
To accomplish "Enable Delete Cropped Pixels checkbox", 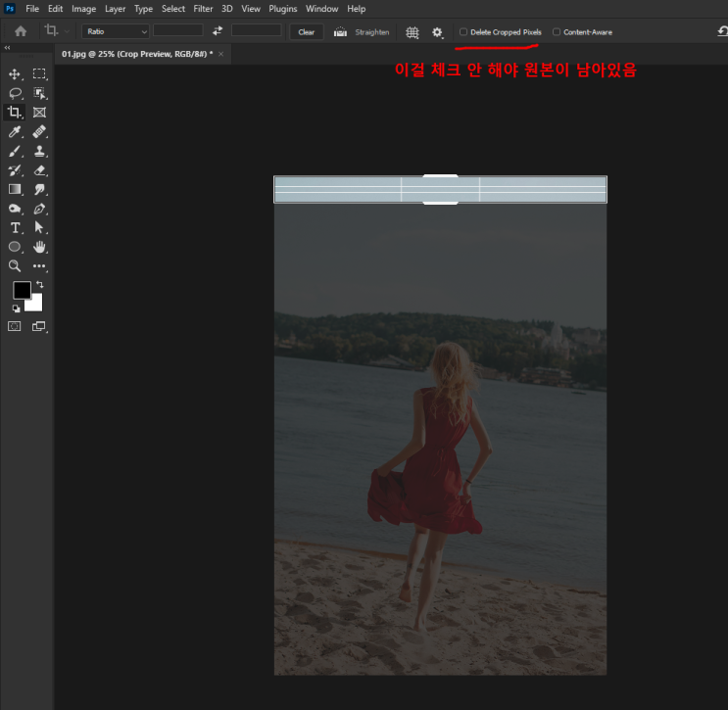I will 463,32.
